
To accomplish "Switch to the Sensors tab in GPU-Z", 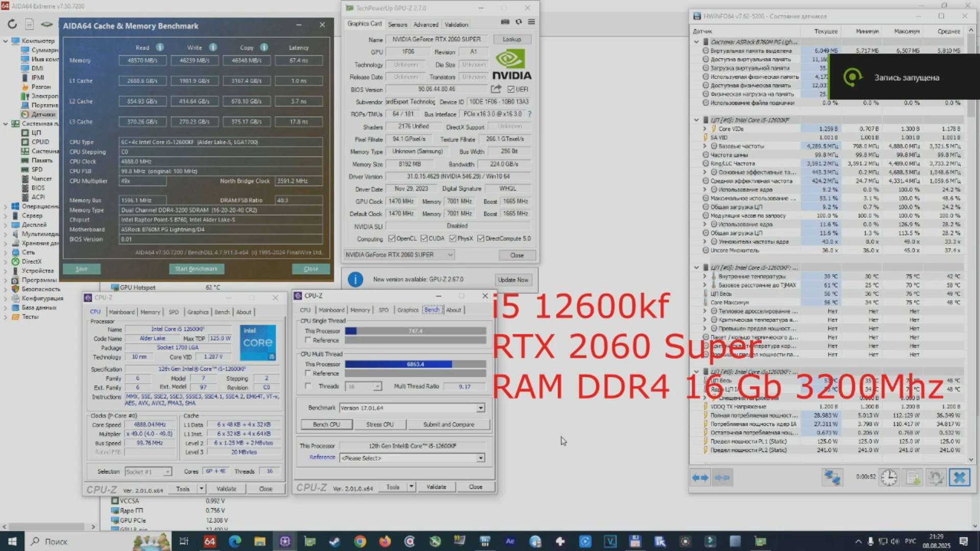I will 398,24.
